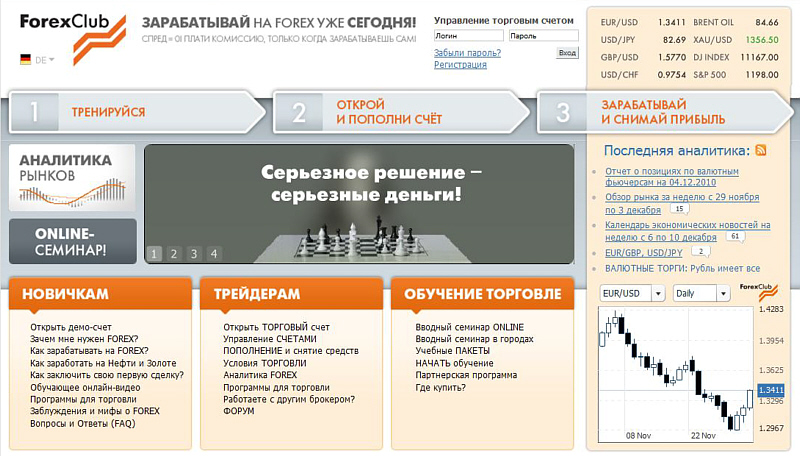The width and height of the screenshot is (800, 456).
Task: Open Управление СЧЕТАМИ link
Action: pos(270,339)
